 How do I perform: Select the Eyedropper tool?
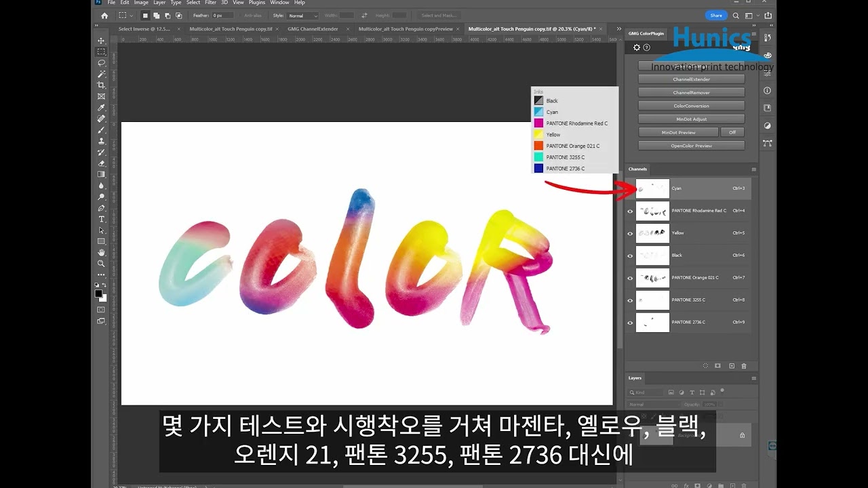(x=101, y=108)
